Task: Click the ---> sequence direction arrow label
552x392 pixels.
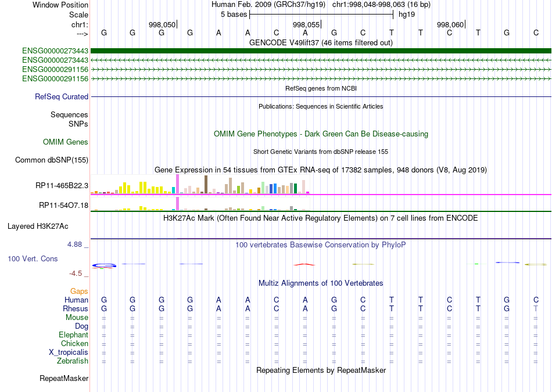Action: tap(83, 34)
